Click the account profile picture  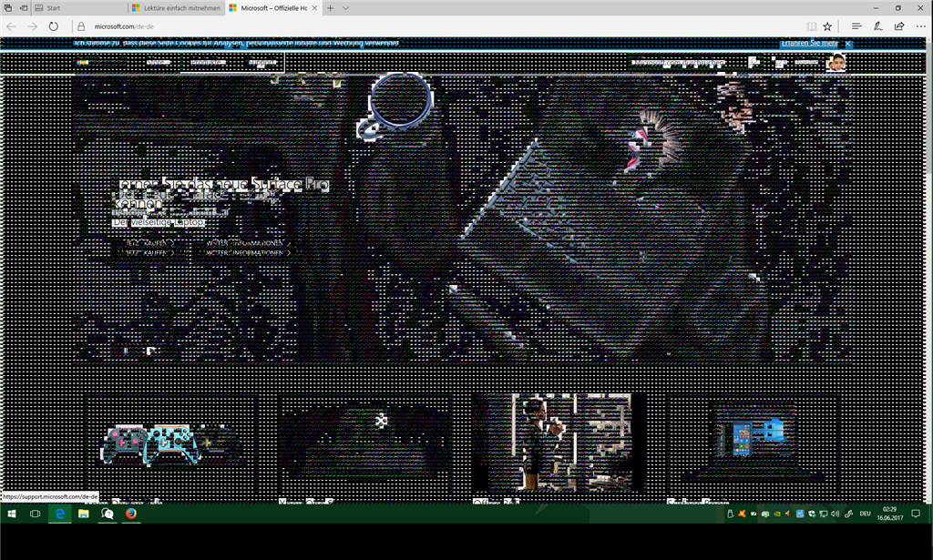836,63
